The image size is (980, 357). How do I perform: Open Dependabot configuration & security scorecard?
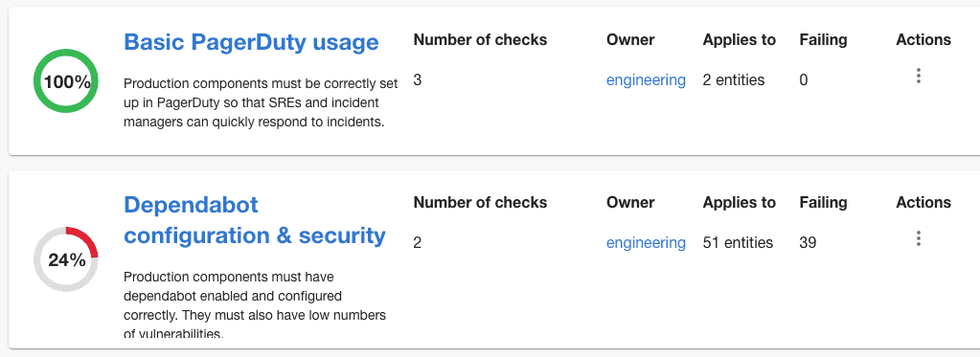[x=255, y=220]
